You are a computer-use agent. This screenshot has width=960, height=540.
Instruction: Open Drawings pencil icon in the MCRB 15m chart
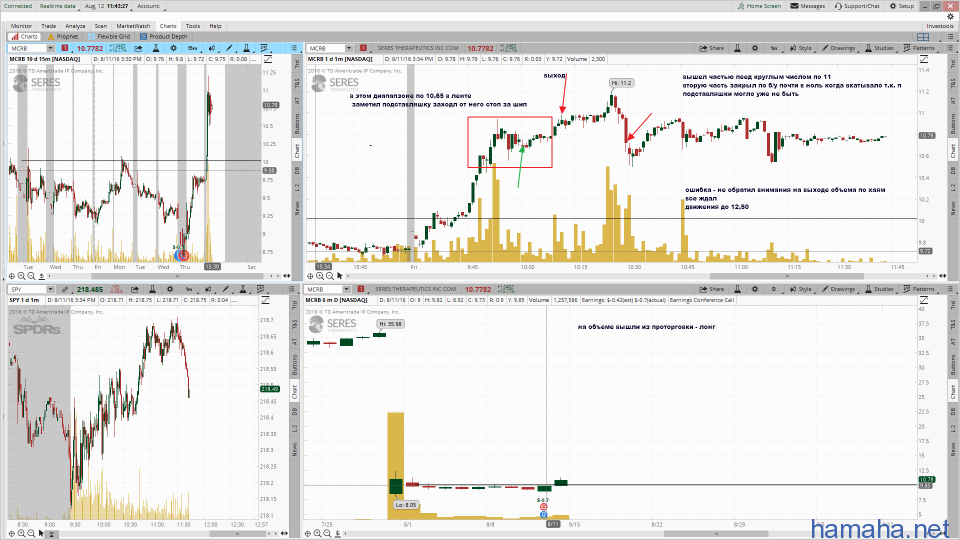pyautogui.click(x=230, y=48)
